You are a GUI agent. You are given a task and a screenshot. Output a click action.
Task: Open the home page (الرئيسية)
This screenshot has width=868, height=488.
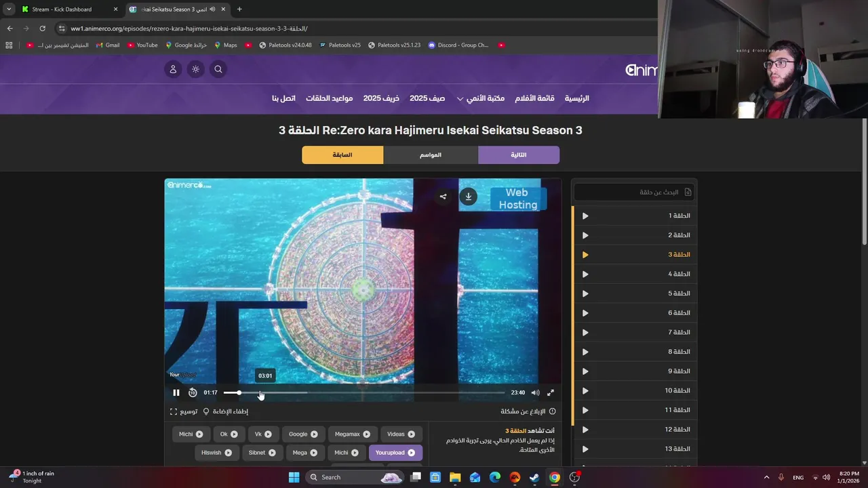tap(577, 98)
